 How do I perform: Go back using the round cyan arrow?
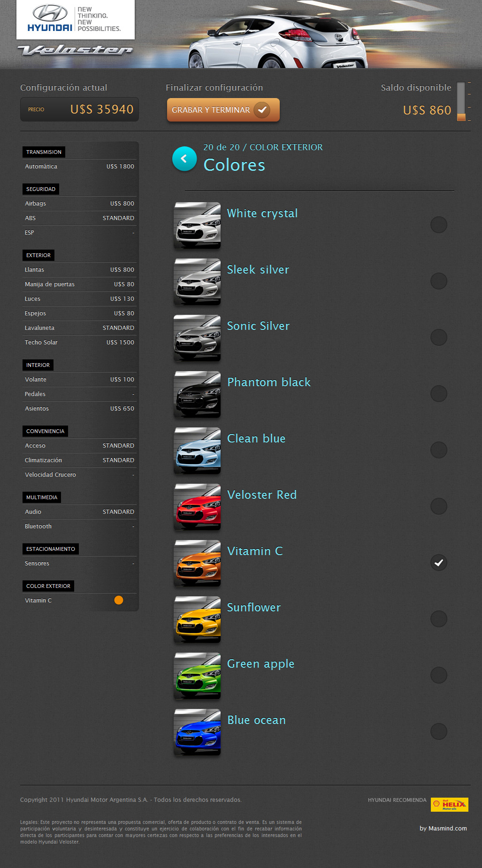184,159
